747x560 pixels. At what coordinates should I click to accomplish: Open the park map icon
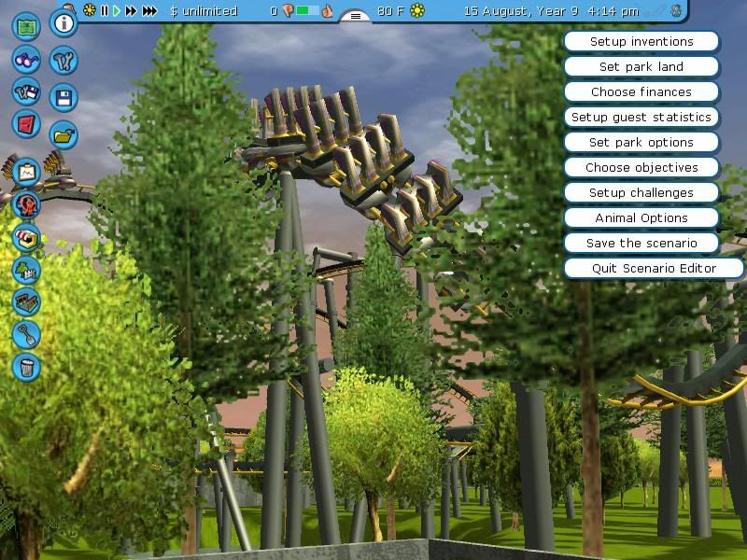tap(26, 27)
